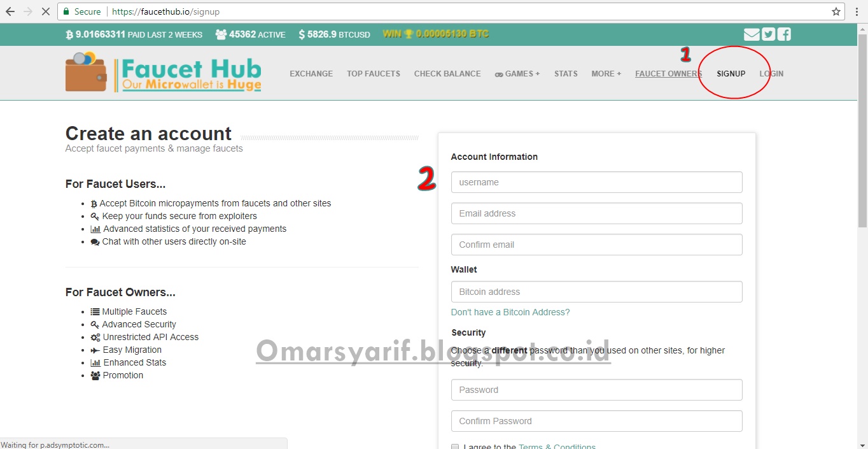This screenshot has height=449, width=868.
Task: Open the Terms & Conditions link
Action: 557,446
